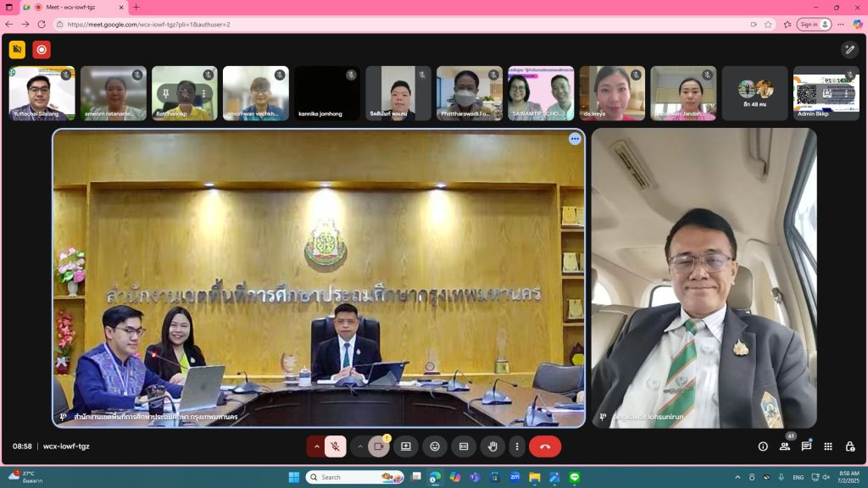The height and width of the screenshot is (488, 868).
Task: Leave the call with red hang-up button
Action: pos(545,446)
